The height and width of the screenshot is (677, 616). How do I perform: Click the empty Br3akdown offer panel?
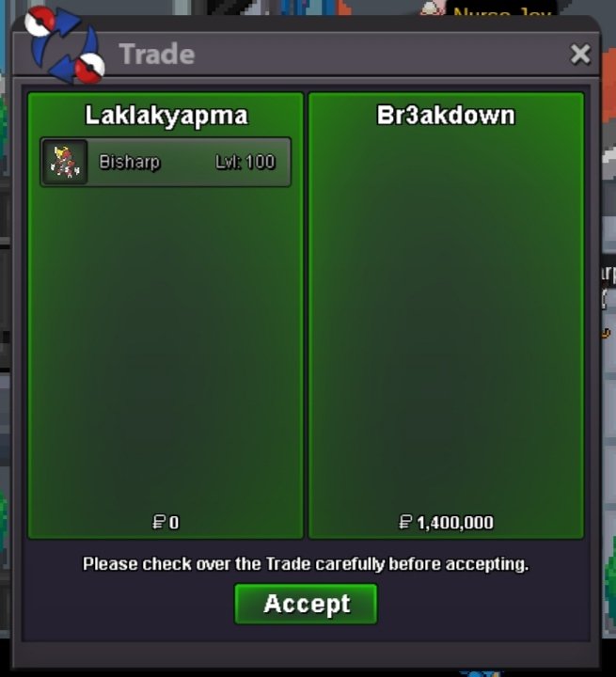pos(446,320)
